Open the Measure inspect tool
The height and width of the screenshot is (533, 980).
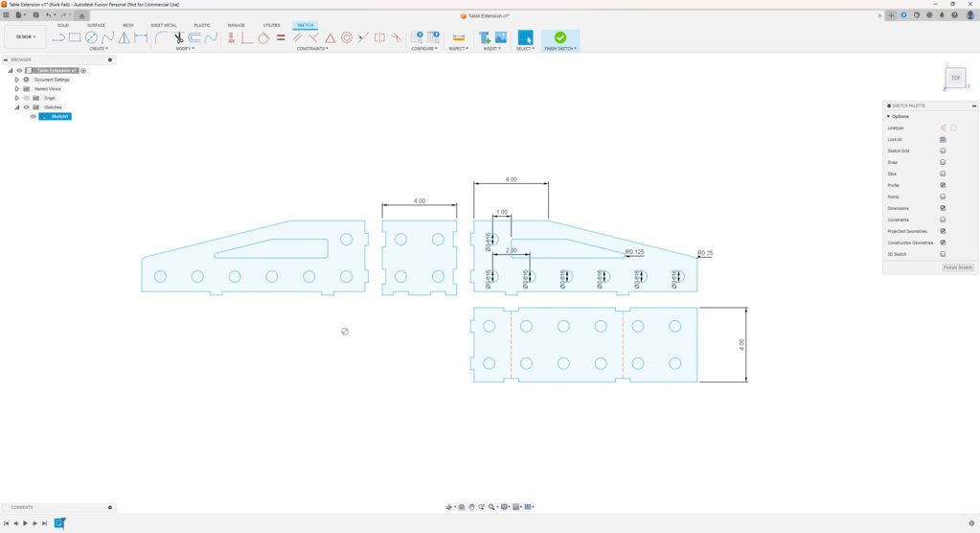[x=459, y=38]
